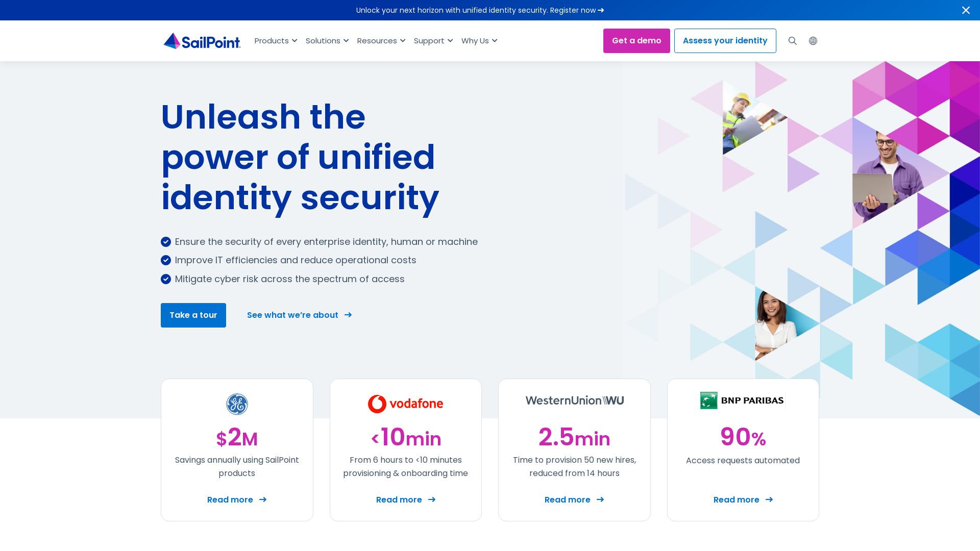Open the Why Us menu

(x=479, y=41)
